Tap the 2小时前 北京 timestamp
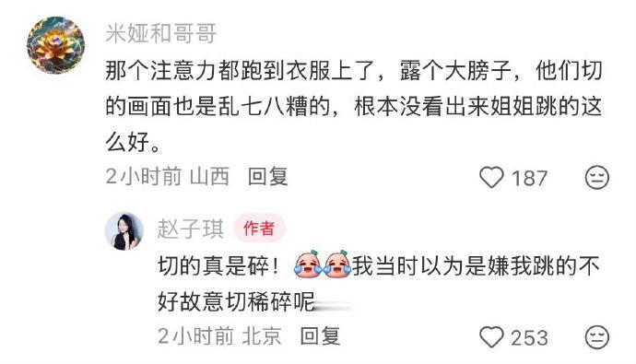The image size is (636, 364). 220,336
